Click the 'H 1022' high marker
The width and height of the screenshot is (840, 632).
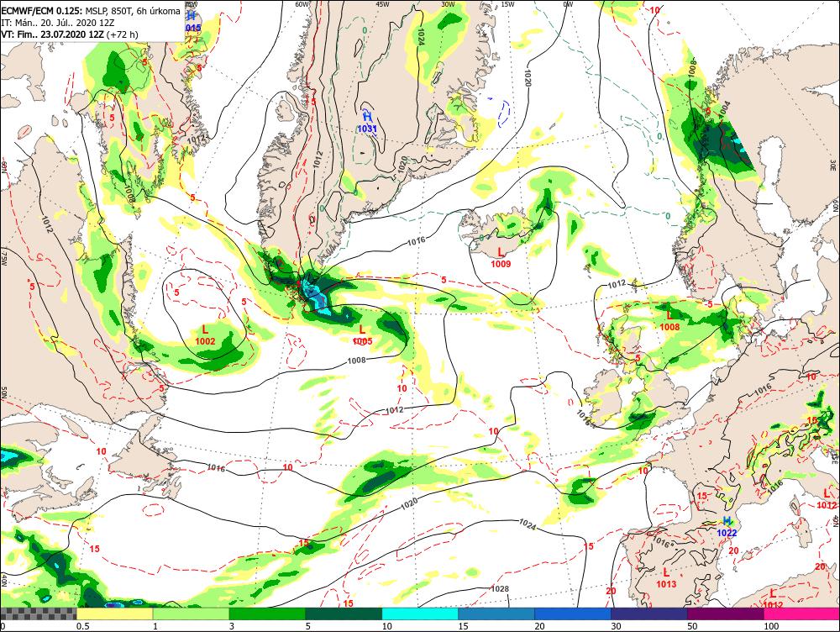(x=727, y=526)
